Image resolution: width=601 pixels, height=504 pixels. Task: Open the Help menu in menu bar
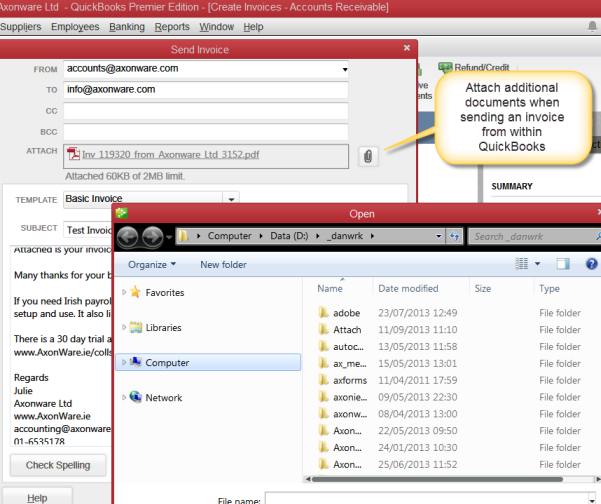253,27
